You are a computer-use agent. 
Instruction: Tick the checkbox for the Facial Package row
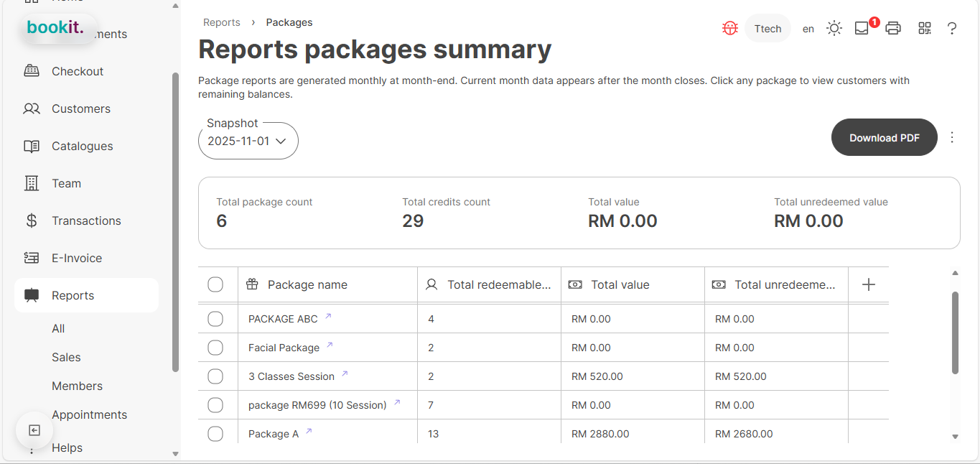(215, 347)
